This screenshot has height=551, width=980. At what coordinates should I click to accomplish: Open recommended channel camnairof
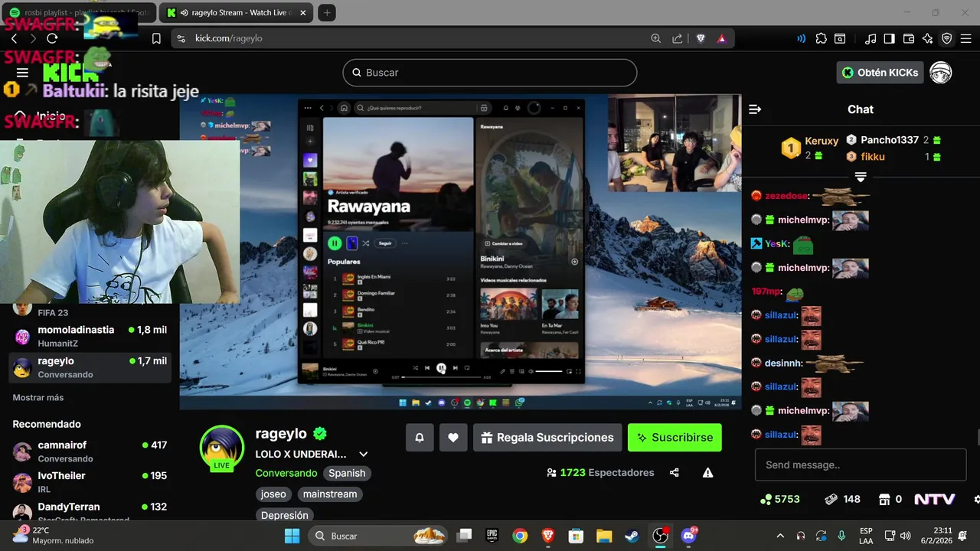(x=90, y=452)
